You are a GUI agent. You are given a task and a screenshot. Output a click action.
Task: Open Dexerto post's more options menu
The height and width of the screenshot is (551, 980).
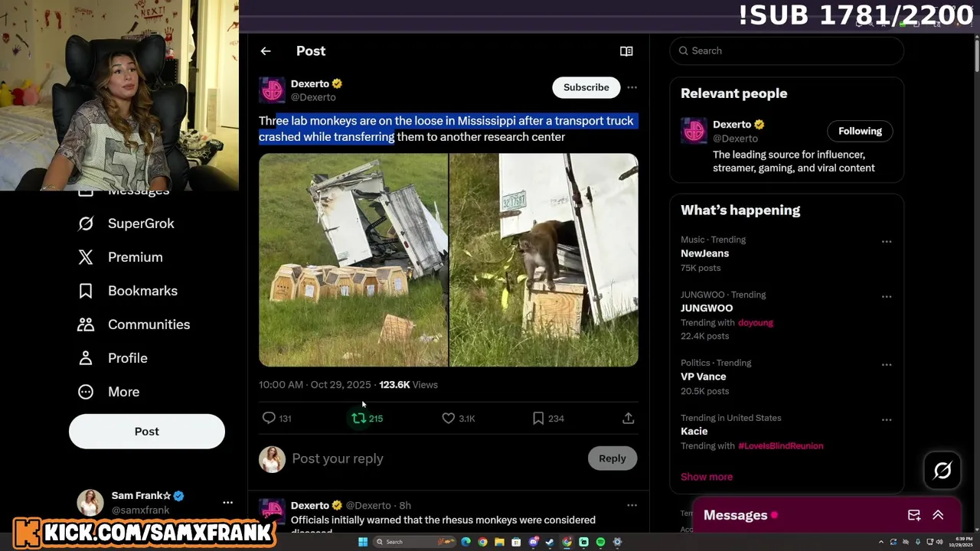point(632,87)
